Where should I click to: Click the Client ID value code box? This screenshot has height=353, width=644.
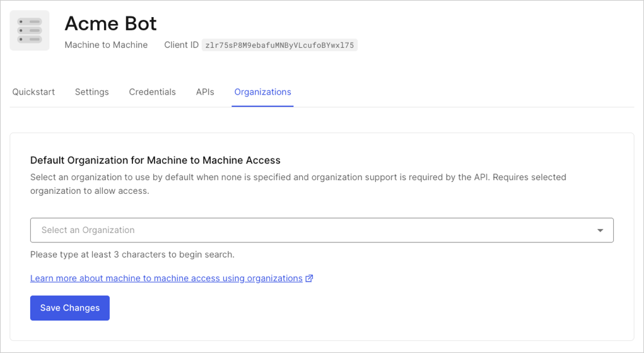[x=279, y=45]
